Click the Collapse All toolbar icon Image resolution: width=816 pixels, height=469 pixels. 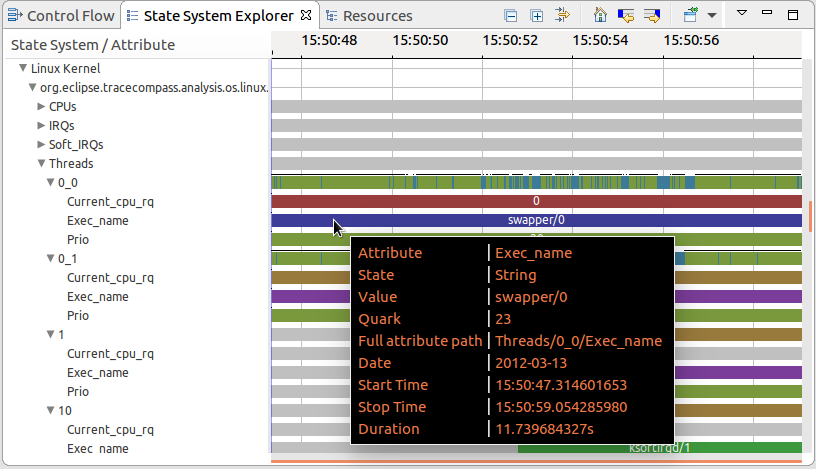(x=511, y=16)
